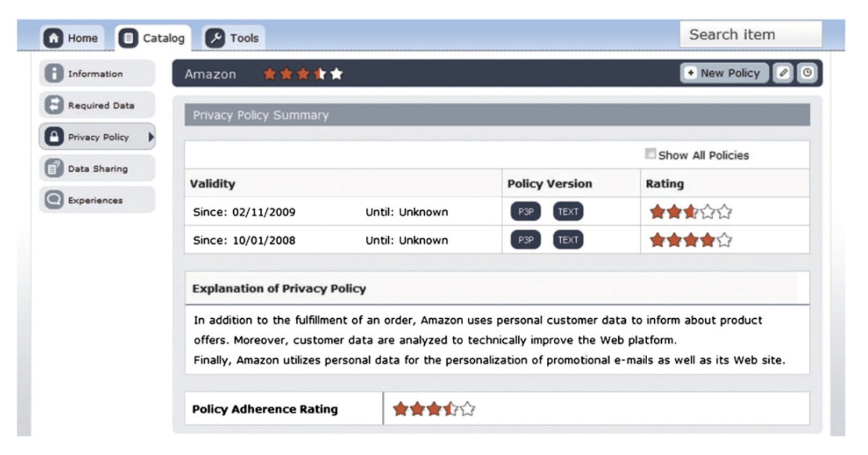Click the Policy Version column header
Image resolution: width=868 pixels, height=455 pixels.
(x=549, y=184)
